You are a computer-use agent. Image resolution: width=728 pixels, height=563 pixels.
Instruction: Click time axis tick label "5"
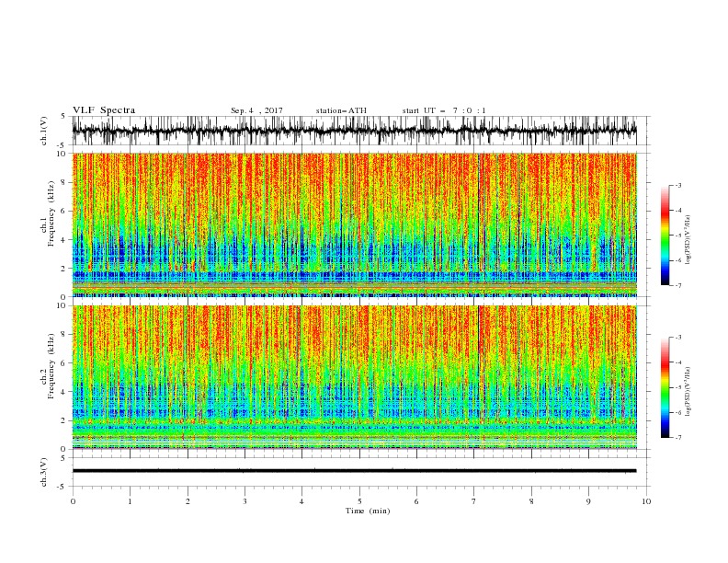click(x=359, y=501)
